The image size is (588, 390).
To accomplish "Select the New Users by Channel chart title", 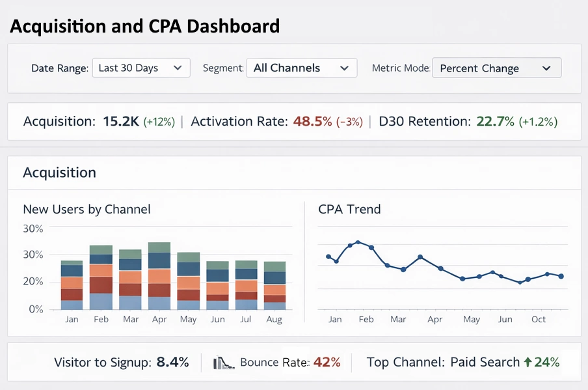I will click(x=88, y=209).
